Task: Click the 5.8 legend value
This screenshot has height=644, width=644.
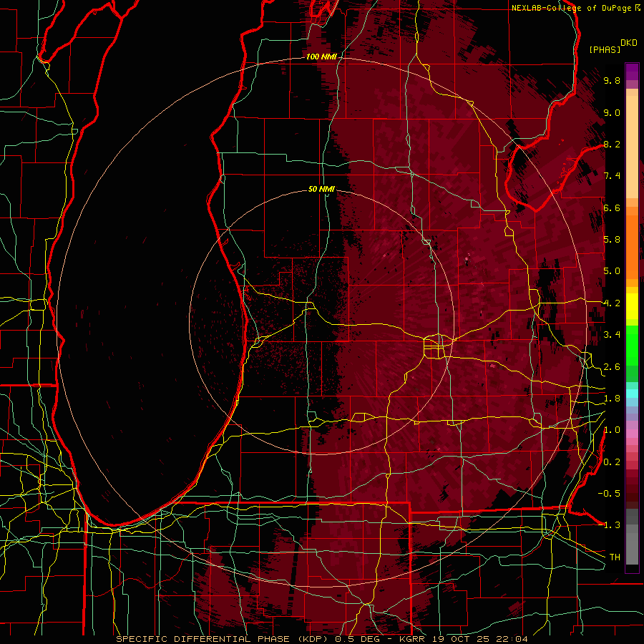Action: point(612,240)
